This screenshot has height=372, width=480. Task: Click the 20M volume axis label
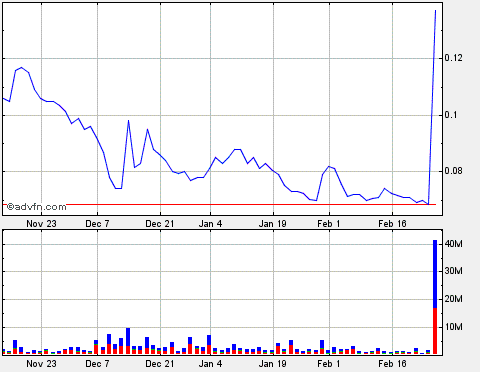[x=454, y=299]
